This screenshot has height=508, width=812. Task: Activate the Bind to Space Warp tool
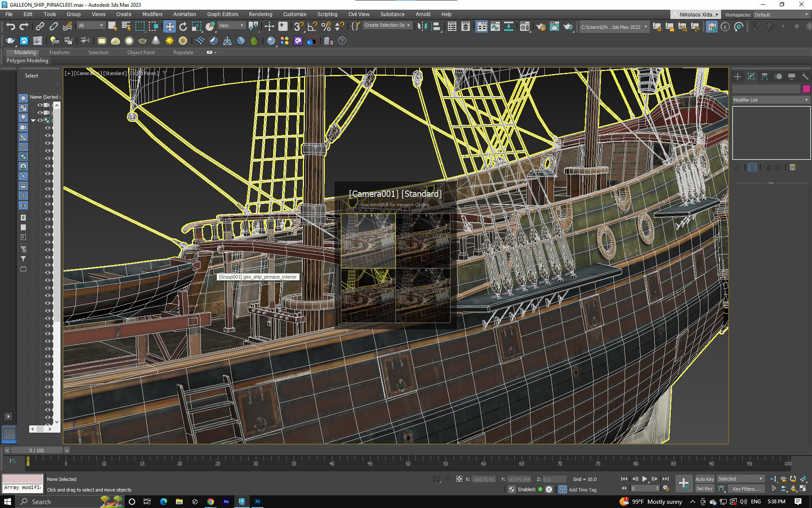tap(67, 27)
